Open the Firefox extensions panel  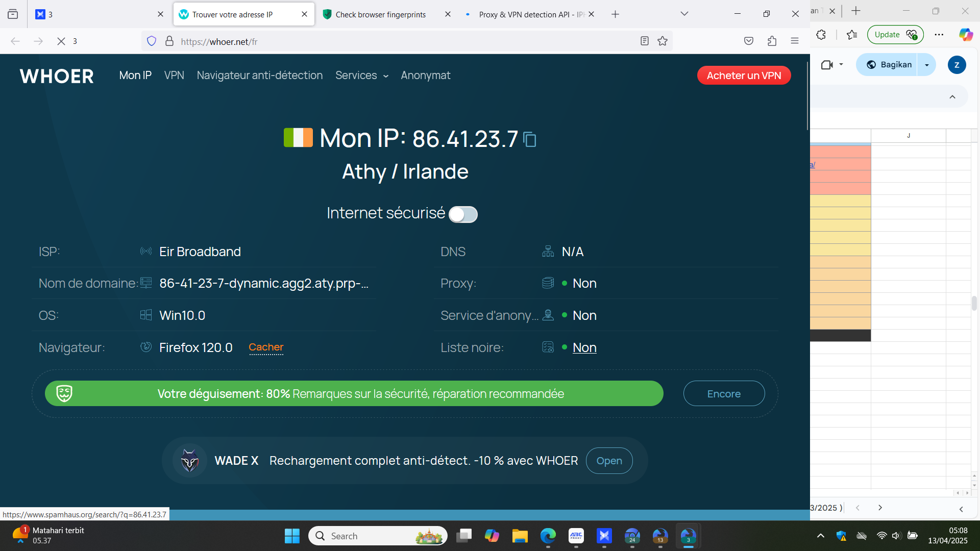772,41
